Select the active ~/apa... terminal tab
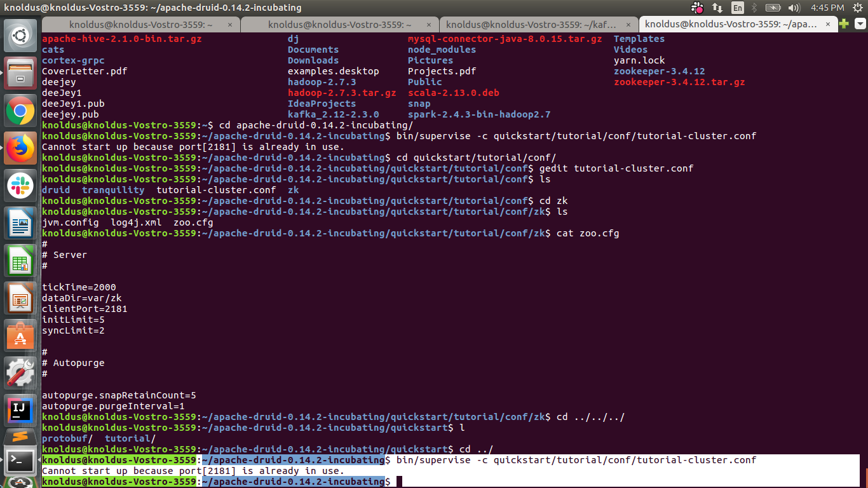Viewport: 868px width, 488px height. point(730,24)
